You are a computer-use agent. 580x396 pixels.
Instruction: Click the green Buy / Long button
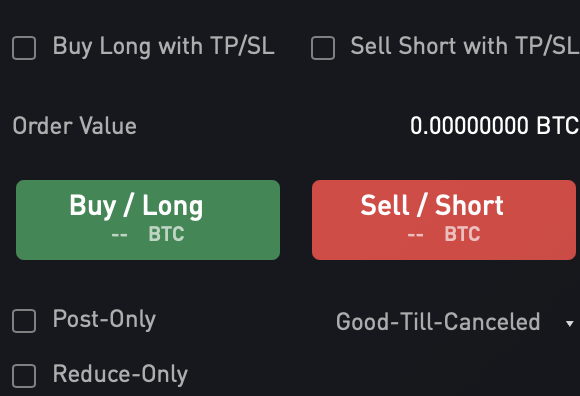(x=148, y=220)
